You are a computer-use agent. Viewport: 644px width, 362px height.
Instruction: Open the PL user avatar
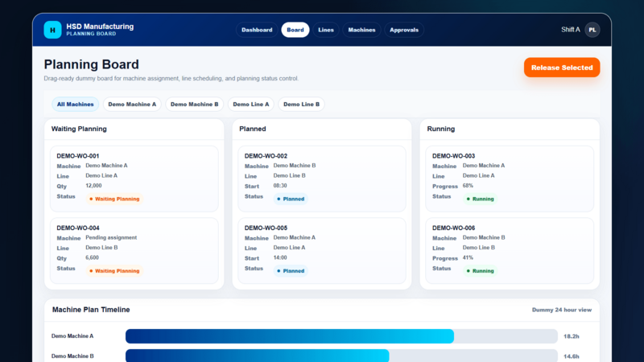click(592, 30)
